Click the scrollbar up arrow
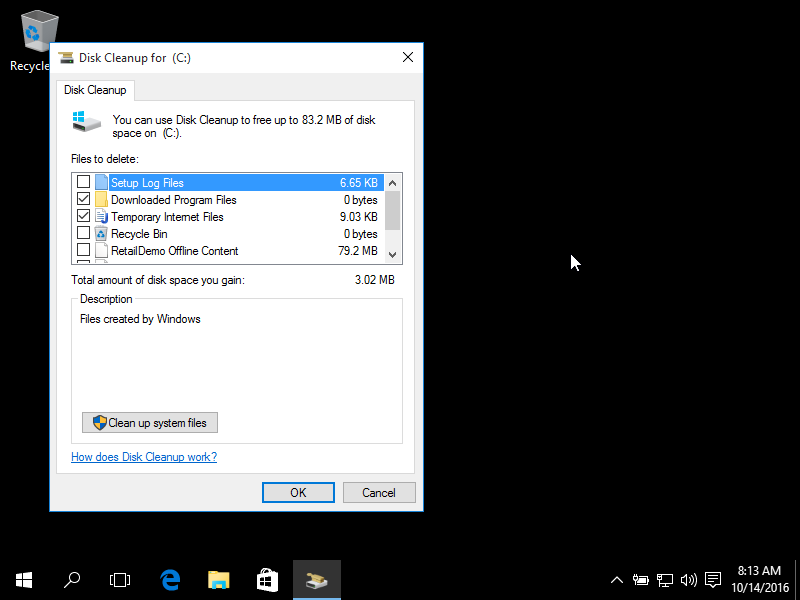 click(x=393, y=182)
